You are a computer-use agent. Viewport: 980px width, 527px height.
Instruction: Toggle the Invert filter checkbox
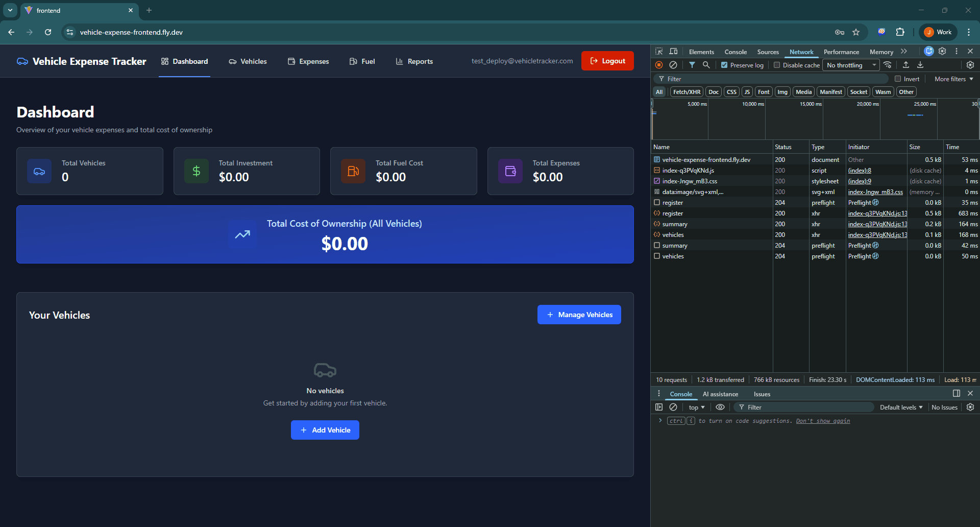tap(897, 79)
